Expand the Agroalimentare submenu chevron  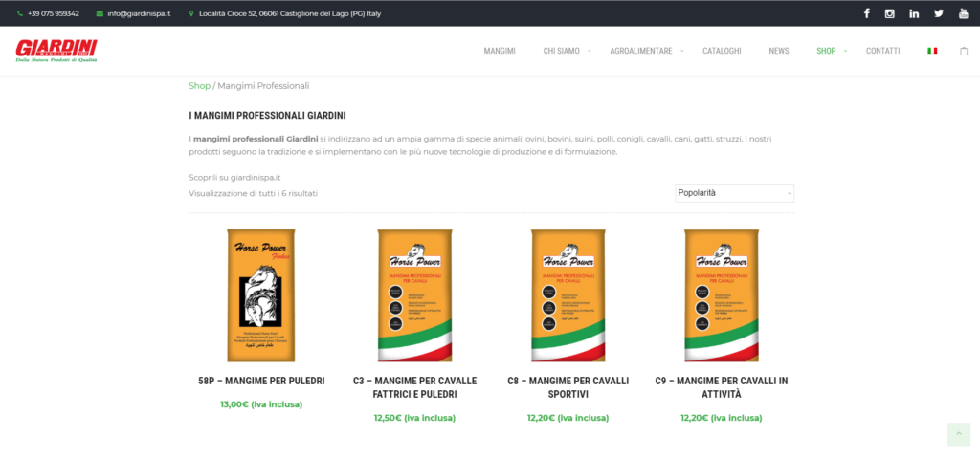click(681, 52)
